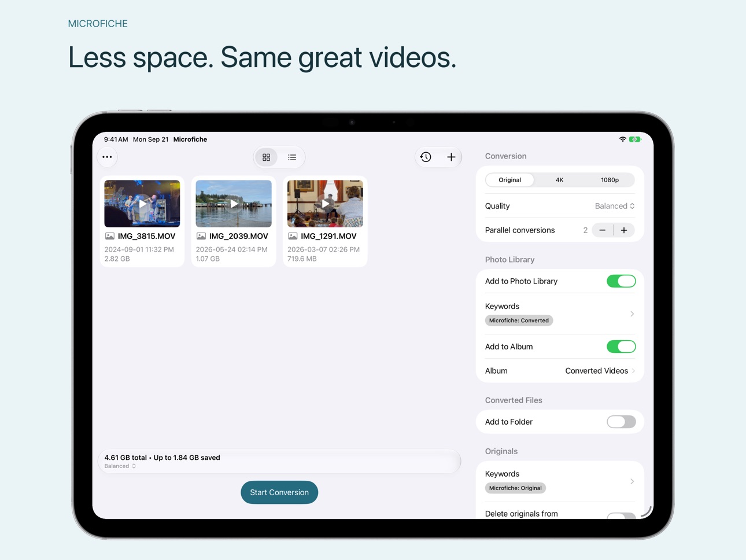Click the Microfiche: Original keyword tag
This screenshot has width=746, height=560.
tap(515, 488)
